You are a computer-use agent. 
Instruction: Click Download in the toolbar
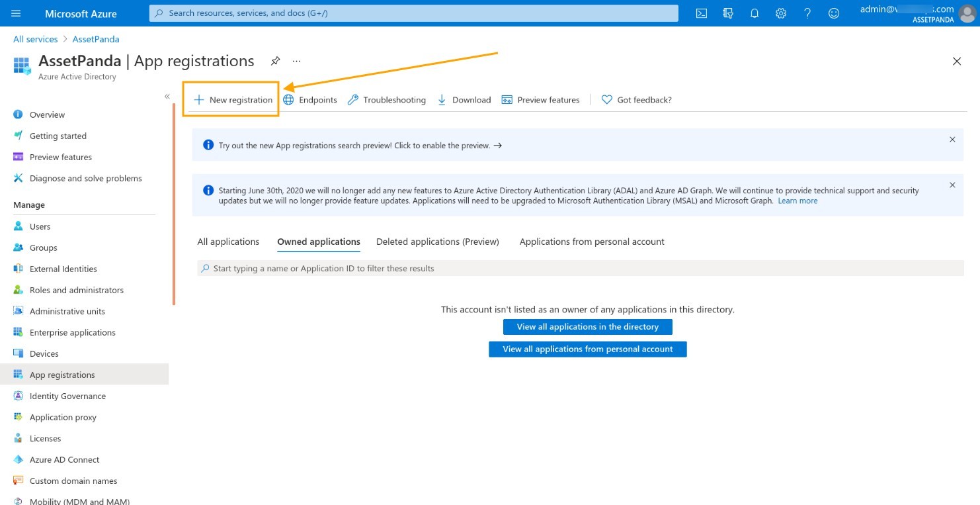click(464, 100)
